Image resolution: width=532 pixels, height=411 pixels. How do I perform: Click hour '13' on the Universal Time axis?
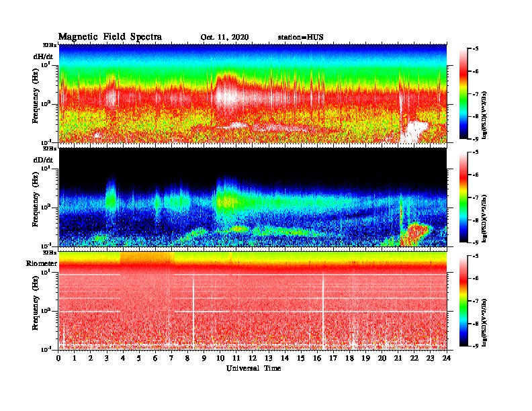[x=269, y=359]
